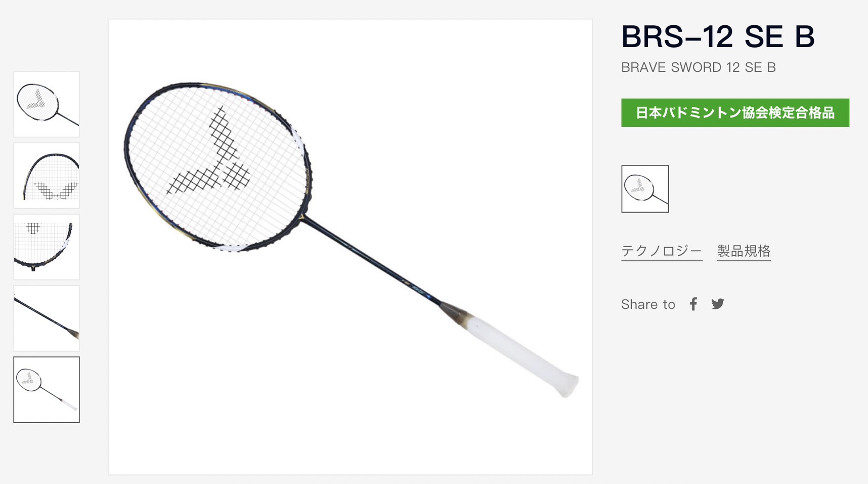Click the green 日本バドミントン協会検定合格品 badge
868x484 pixels.
pyautogui.click(x=735, y=113)
